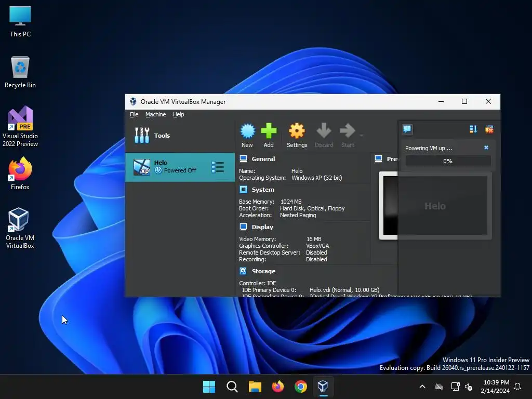This screenshot has width=532, height=399.
Task: Select This PC desktop icon
Action: click(20, 21)
